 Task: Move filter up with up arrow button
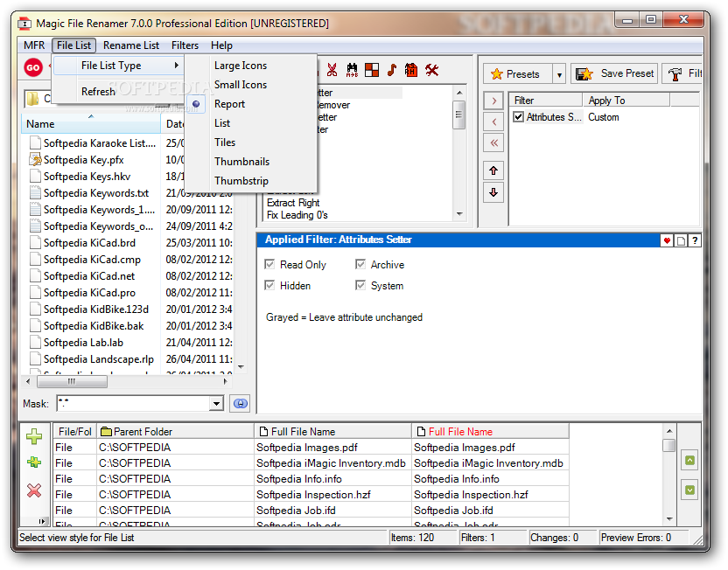point(493,170)
